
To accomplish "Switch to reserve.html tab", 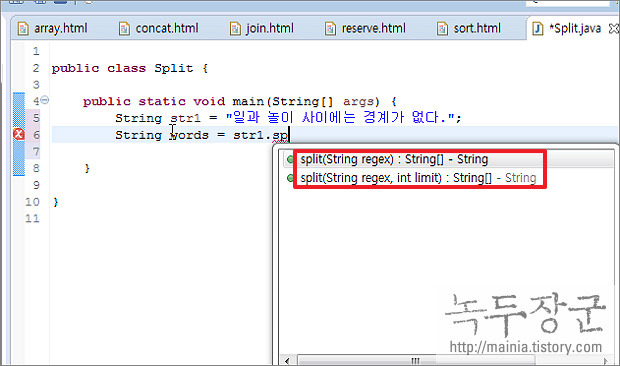I will [x=365, y=28].
